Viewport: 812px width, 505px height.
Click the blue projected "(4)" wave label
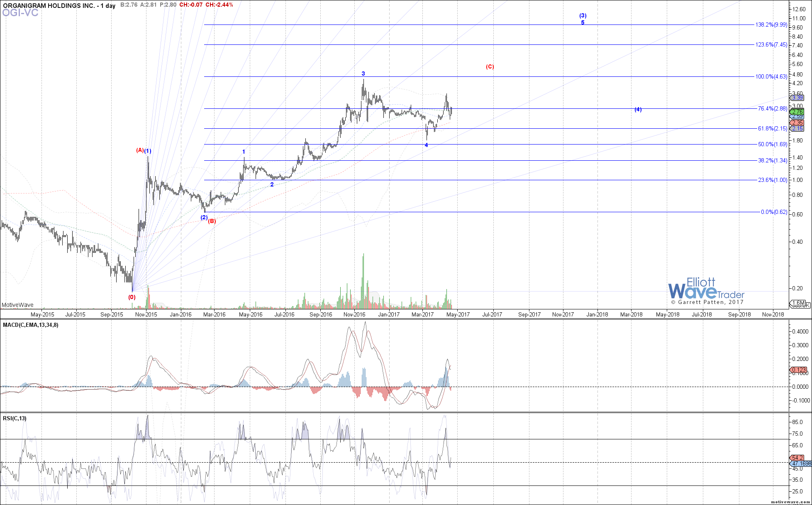pos(638,110)
